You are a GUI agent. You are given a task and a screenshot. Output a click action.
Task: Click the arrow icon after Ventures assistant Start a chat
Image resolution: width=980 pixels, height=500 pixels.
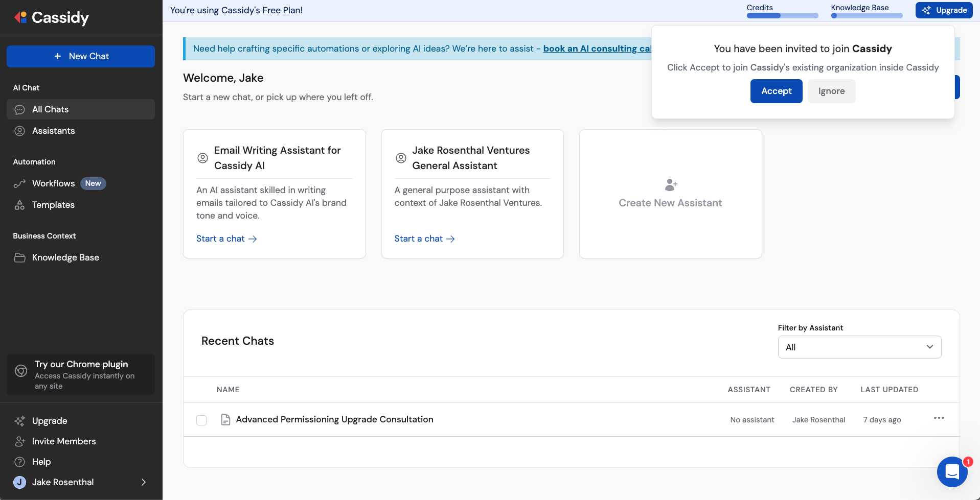[450, 239]
